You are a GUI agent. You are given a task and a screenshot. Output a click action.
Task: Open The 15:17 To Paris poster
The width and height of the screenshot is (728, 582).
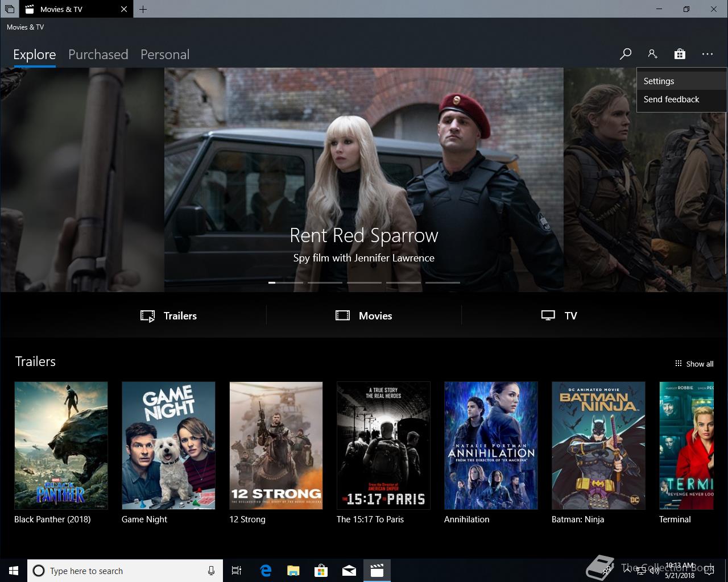[383, 446]
